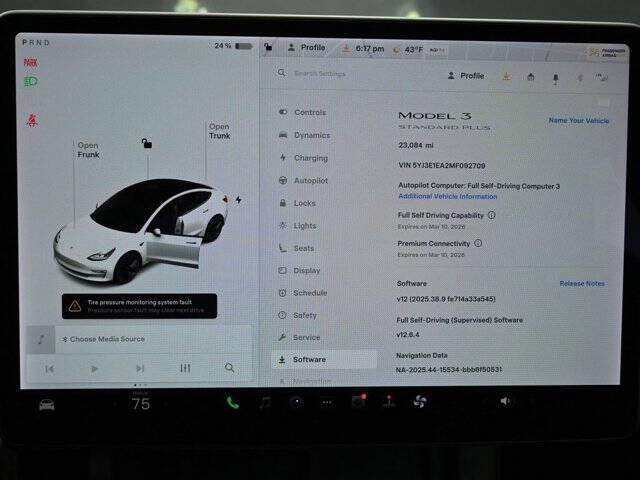Open the Controls settings menu
Viewport: 640px width, 480px height.
pos(302,112)
